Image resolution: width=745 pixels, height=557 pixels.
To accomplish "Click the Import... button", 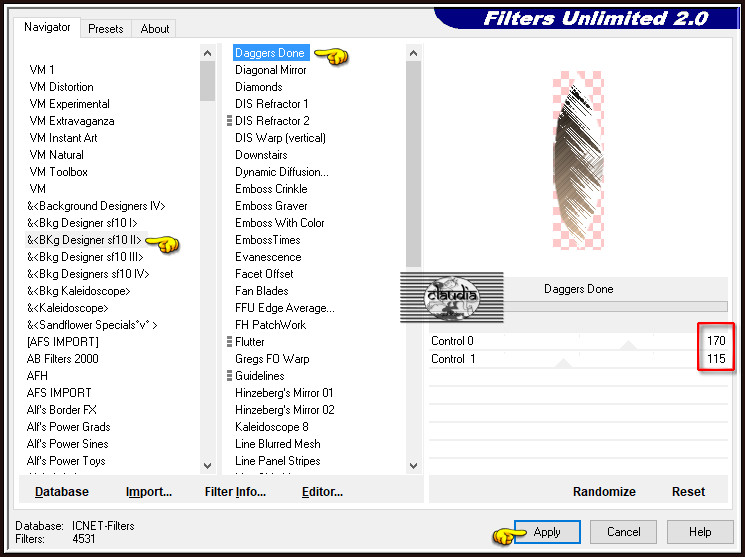I will [x=149, y=491].
